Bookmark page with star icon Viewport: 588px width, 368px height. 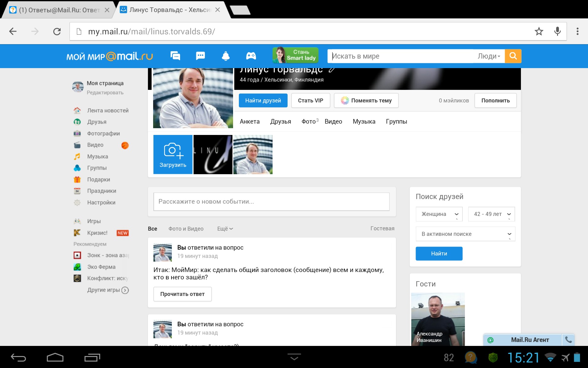[x=539, y=31]
